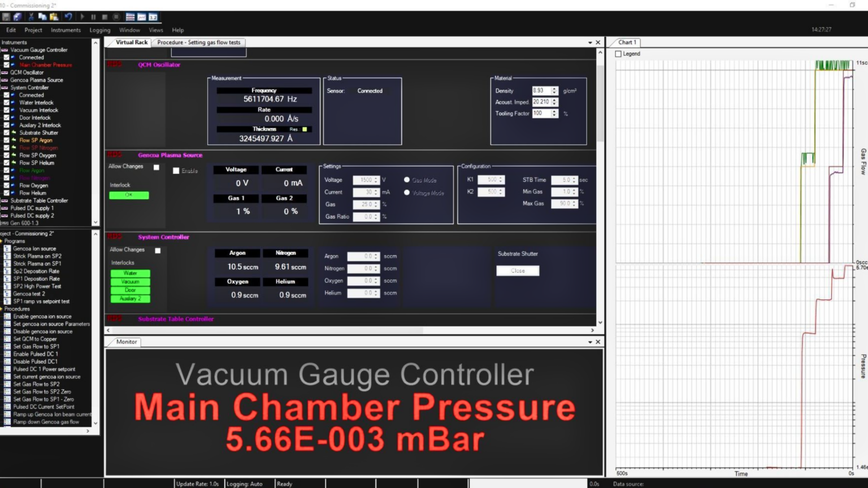Click the Density value input field
This screenshot has height=488, width=868.
541,91
